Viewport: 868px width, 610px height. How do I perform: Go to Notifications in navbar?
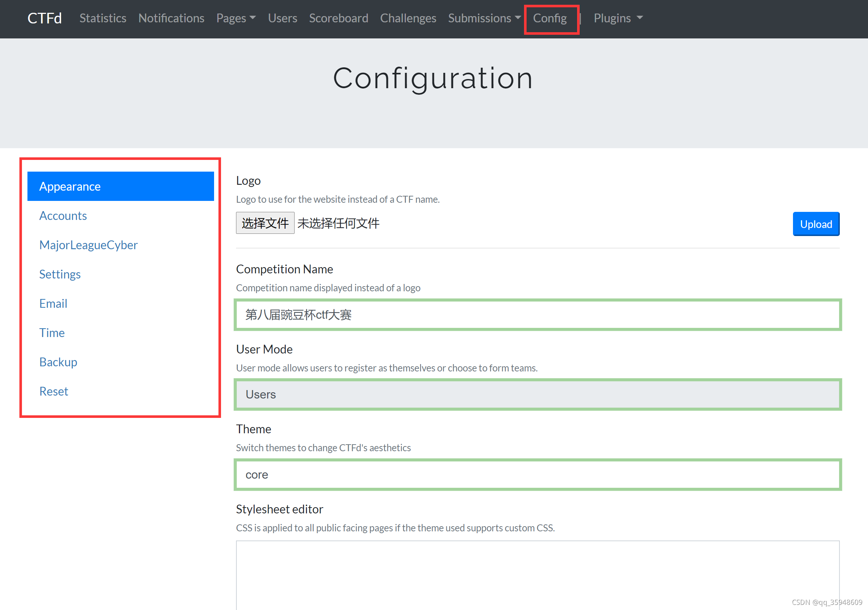tap(171, 18)
